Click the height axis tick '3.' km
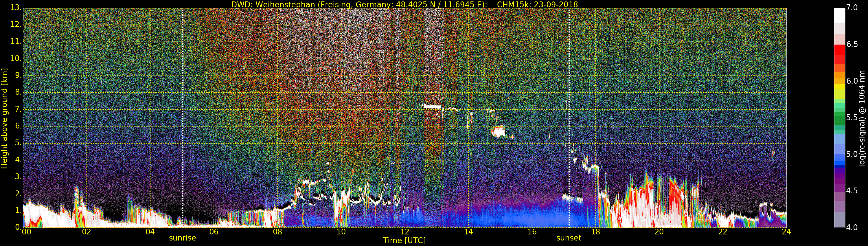The width and height of the screenshot is (868, 246). click(18, 177)
